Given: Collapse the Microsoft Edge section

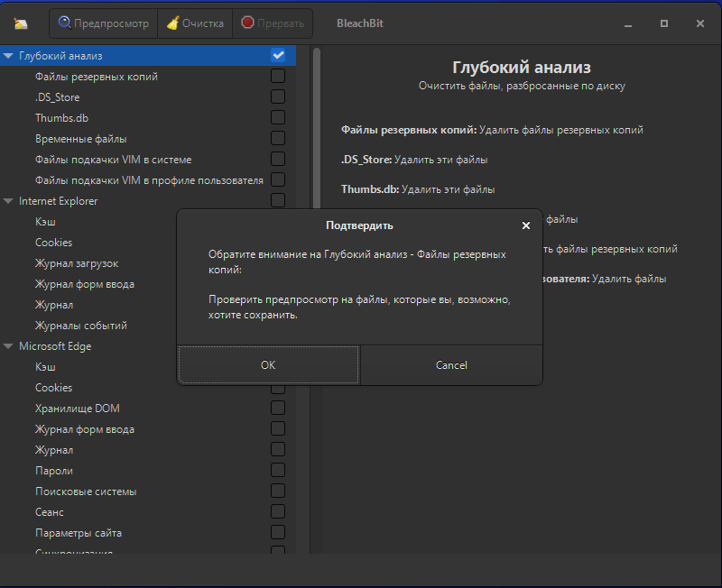Looking at the screenshot, I should (8, 346).
